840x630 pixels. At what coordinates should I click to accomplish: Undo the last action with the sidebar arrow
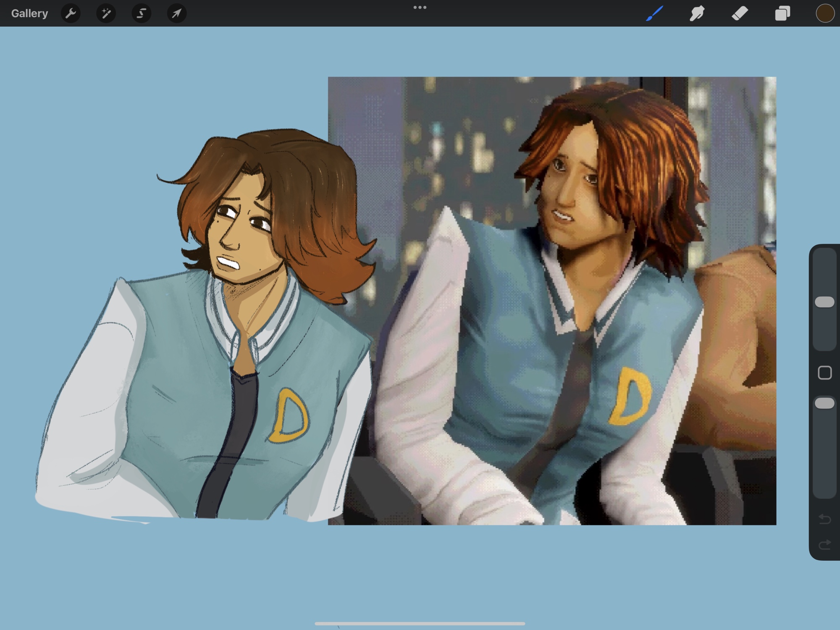tap(824, 520)
